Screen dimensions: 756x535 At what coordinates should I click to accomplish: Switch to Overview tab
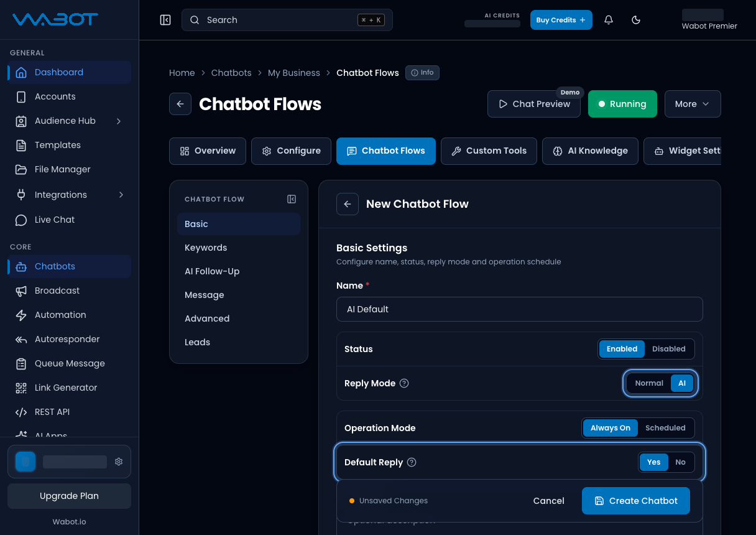coord(208,151)
